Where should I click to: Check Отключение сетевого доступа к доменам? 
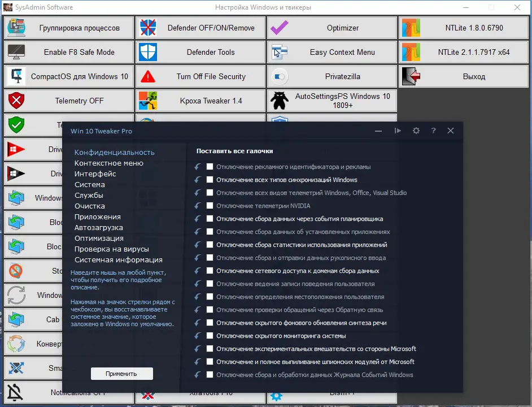(x=210, y=270)
